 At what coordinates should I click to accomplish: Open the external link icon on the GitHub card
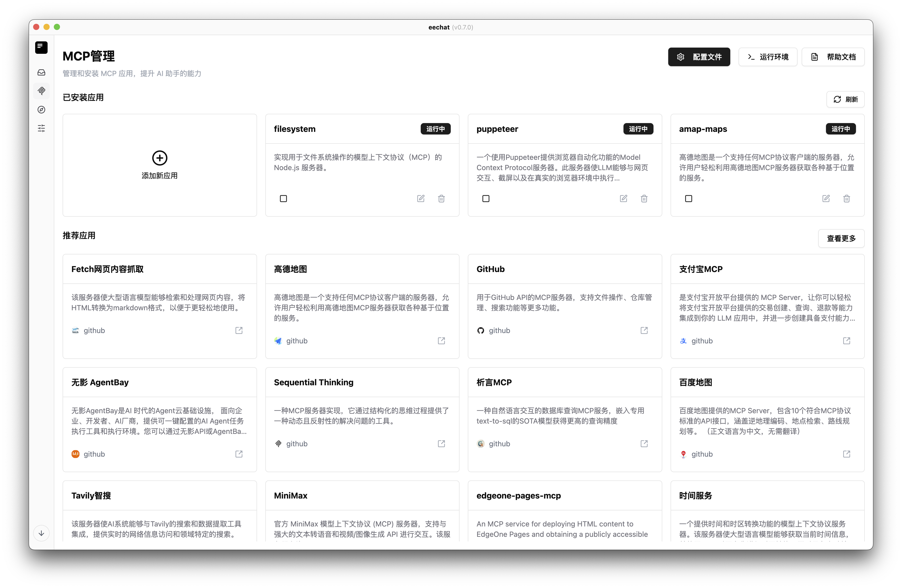(x=644, y=330)
